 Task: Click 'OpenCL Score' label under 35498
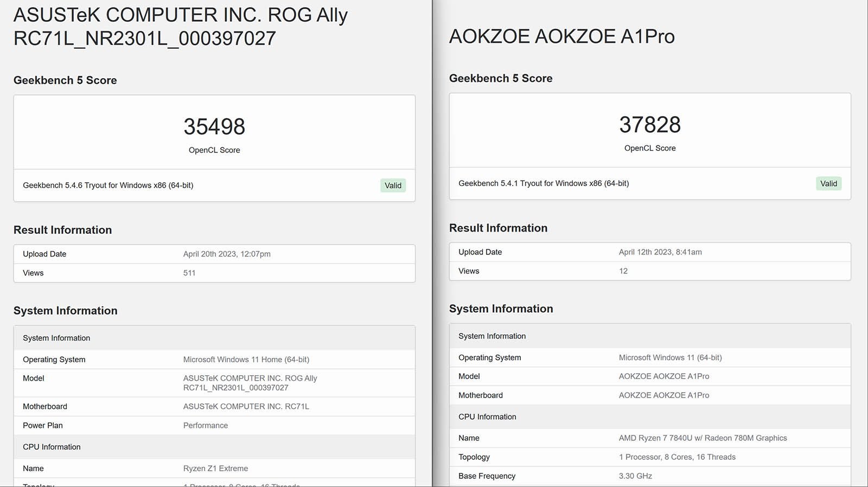coord(214,150)
